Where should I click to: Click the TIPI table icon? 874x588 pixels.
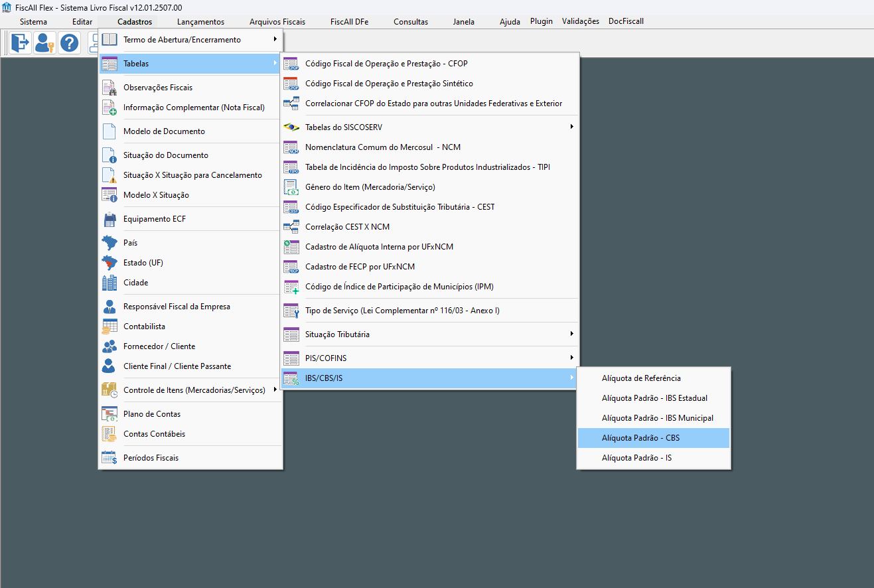coord(291,167)
